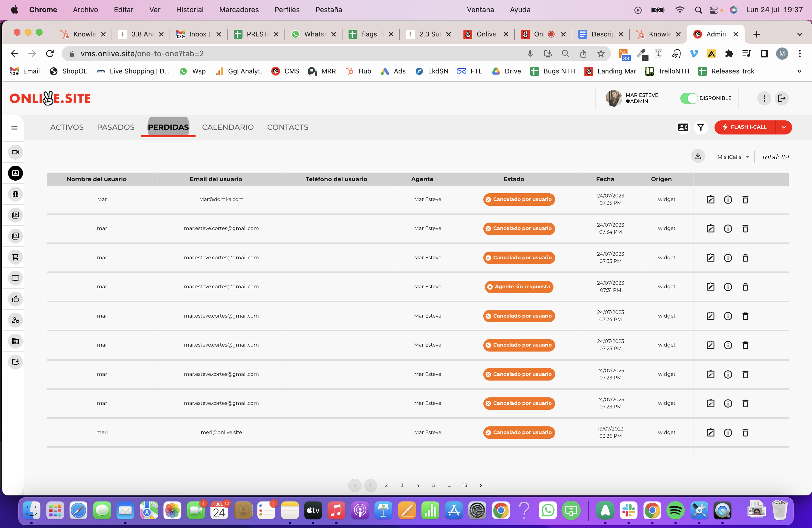Toggle the hamburger sidebar menu
This screenshot has height=528, width=812.
click(x=14, y=128)
